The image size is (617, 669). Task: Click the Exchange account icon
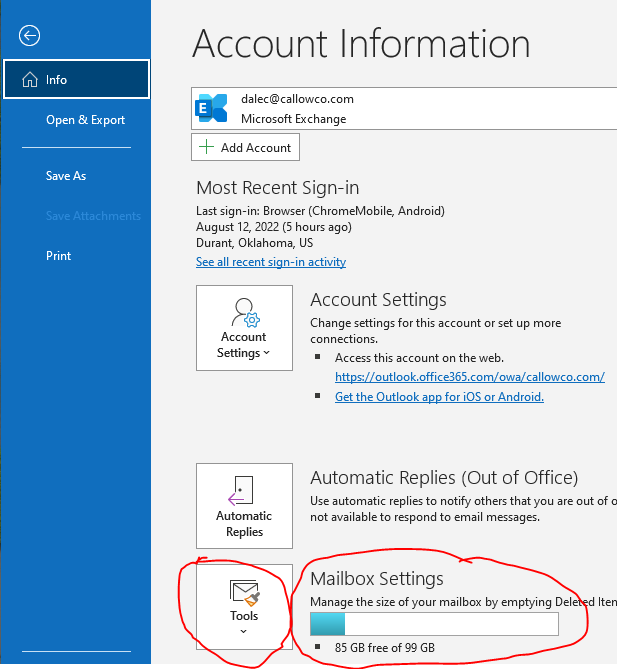tap(211, 108)
